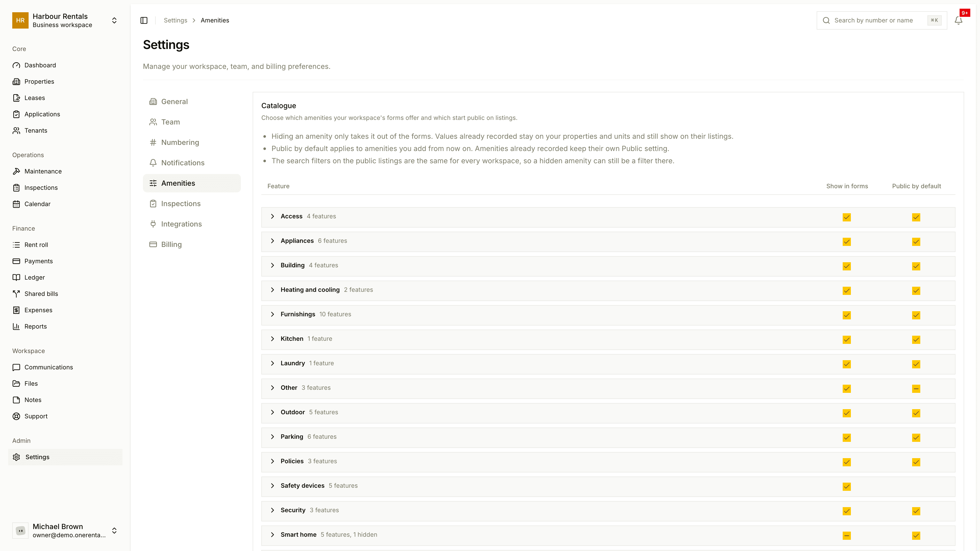Image resolution: width=980 pixels, height=551 pixels.
Task: Expand the Policies category
Action: (272, 461)
